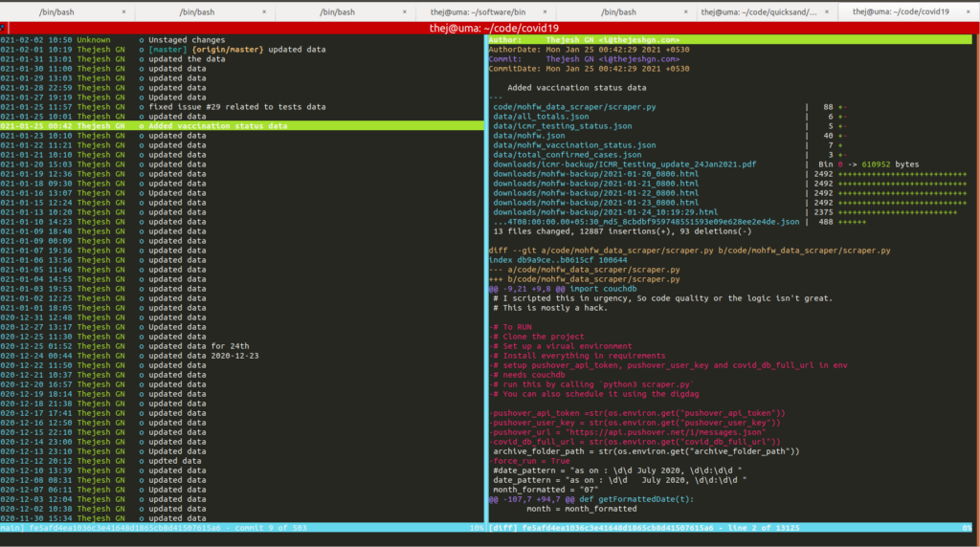Open mohfw-backup/2021-01-20_0800.html entry
Image resolution: width=980 pixels, height=547 pixels.
click(x=595, y=174)
